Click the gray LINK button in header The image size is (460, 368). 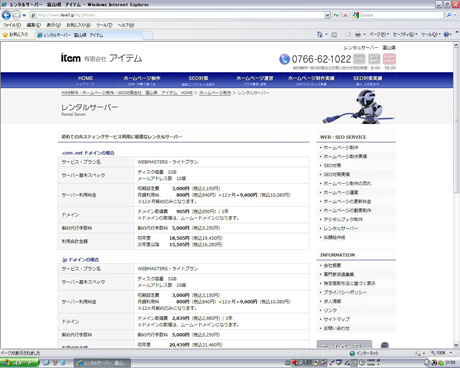(x=359, y=59)
